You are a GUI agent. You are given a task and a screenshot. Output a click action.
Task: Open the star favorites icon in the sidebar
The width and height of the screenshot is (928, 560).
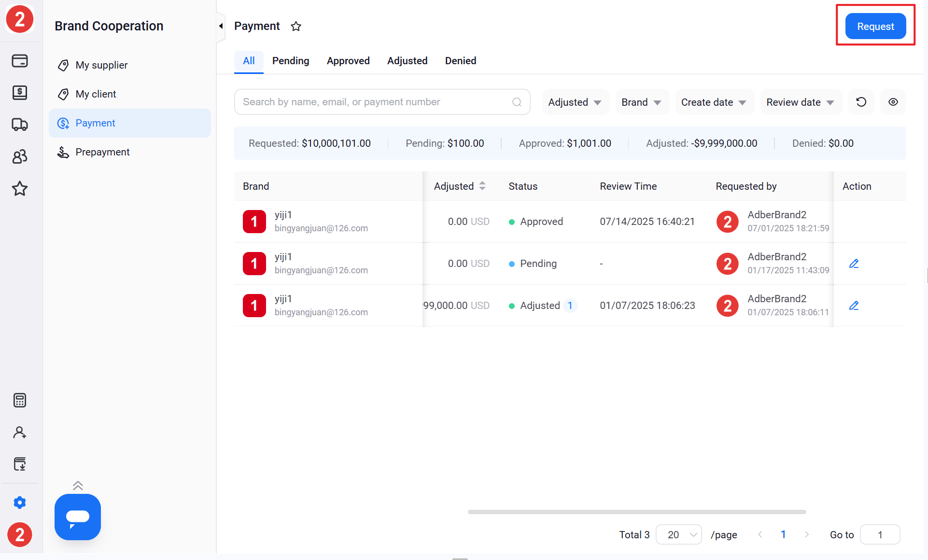[x=20, y=188]
